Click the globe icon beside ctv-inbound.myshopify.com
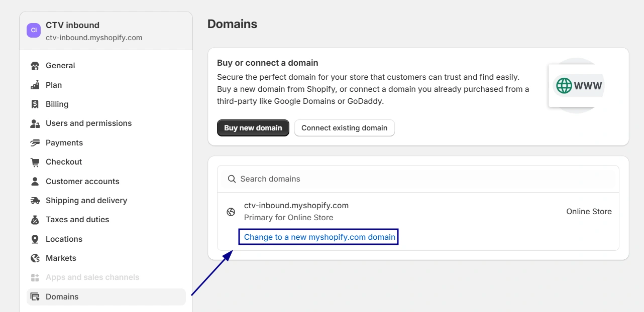The image size is (644, 312). coord(231,212)
